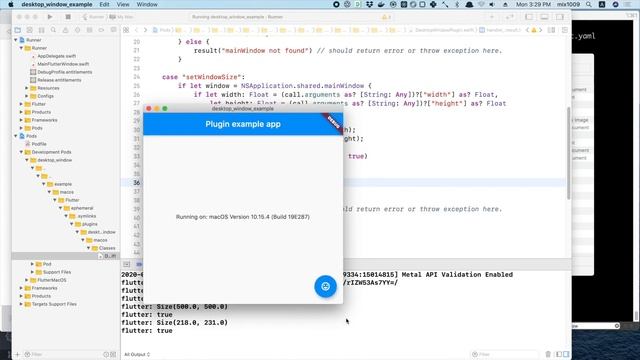Toggle the variables view pane button in console bar
Screen dimensions: 640x360
[x=559, y=354]
